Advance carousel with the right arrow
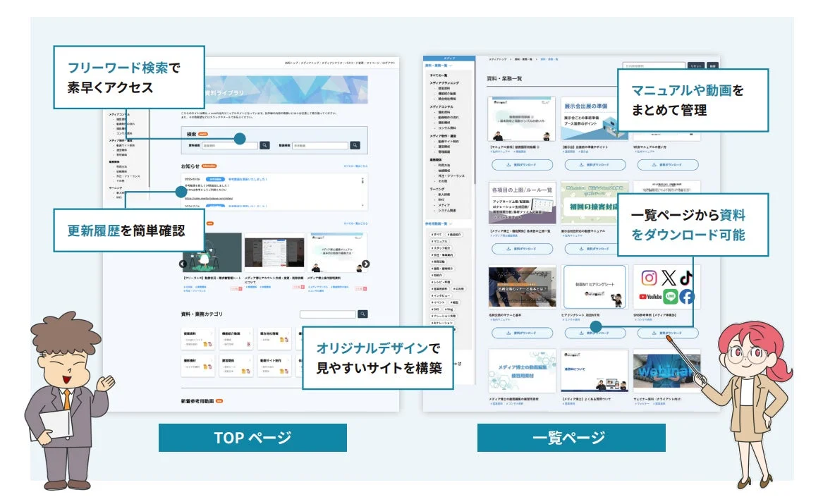The image size is (823, 504). 366,264
